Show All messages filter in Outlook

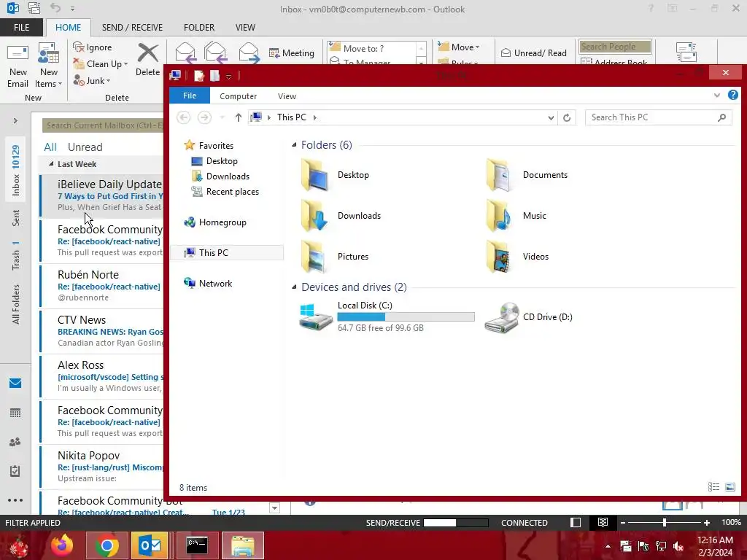pyautogui.click(x=50, y=147)
